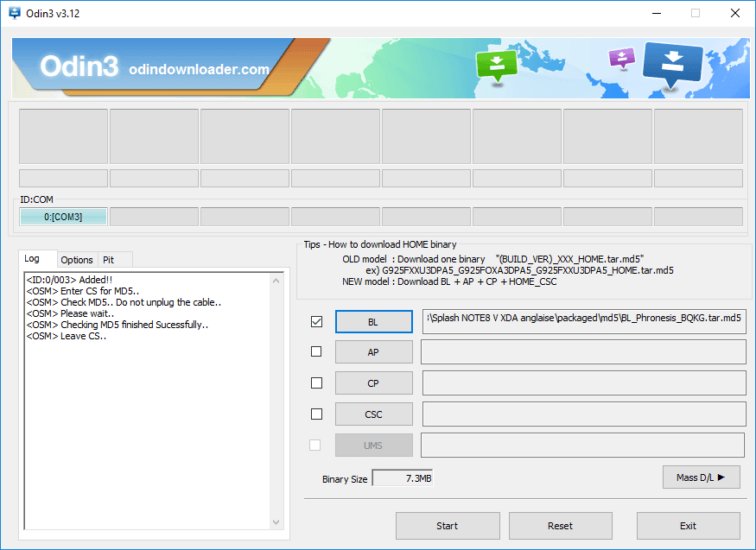The height and width of the screenshot is (550, 756).
Task: Click the '<OSM> Please wait..' log line
Action: coord(70,313)
